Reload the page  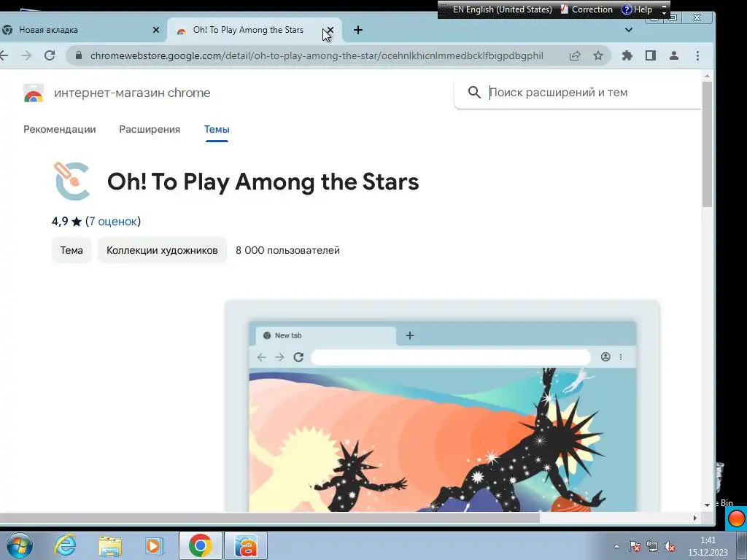[50, 55]
